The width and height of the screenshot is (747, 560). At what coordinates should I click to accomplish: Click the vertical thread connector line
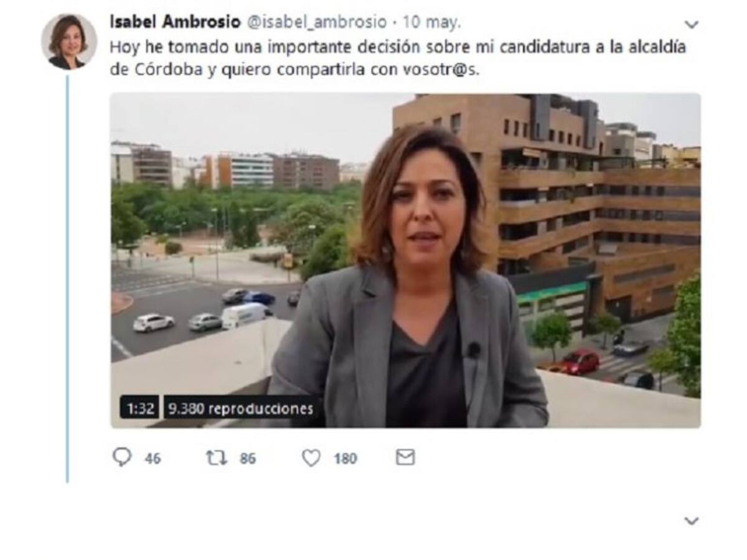click(67, 279)
